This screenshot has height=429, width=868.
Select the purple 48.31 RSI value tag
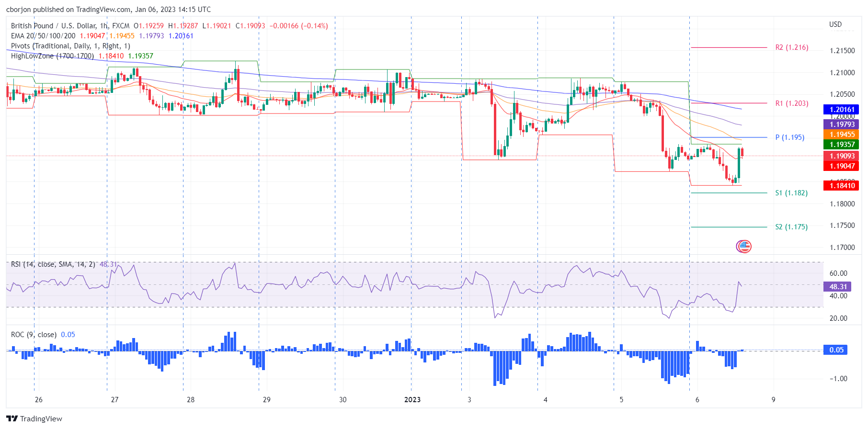[838, 287]
